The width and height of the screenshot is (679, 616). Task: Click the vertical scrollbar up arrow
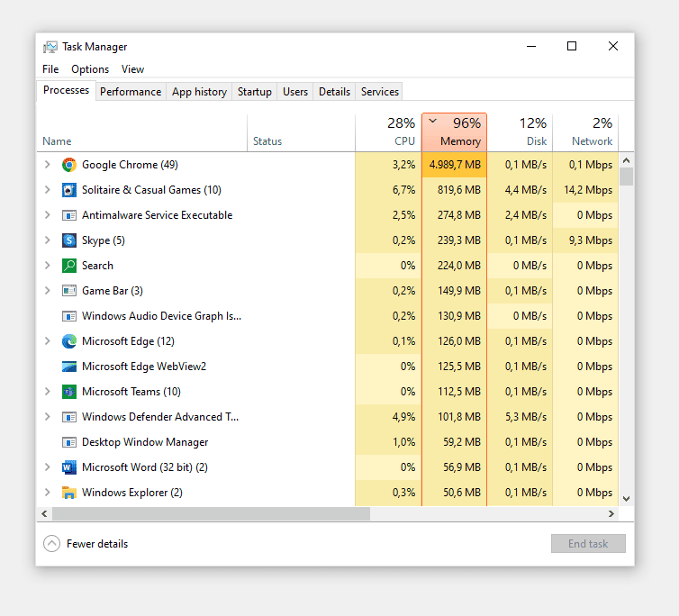pos(626,160)
